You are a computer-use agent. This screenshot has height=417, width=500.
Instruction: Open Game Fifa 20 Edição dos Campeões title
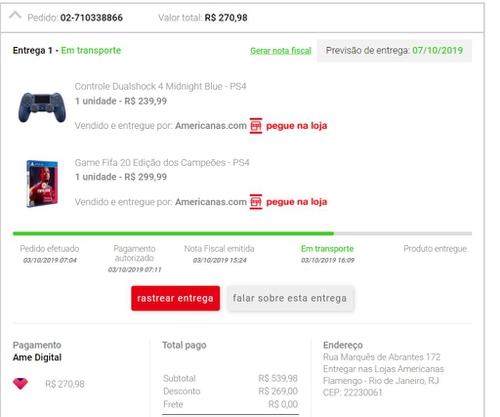tap(162, 163)
